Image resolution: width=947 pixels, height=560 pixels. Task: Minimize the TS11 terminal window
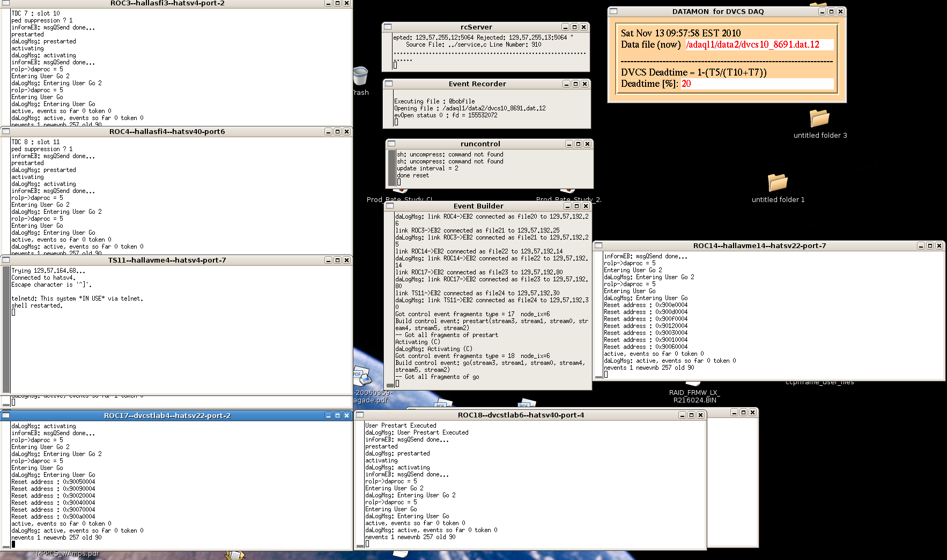(328, 260)
